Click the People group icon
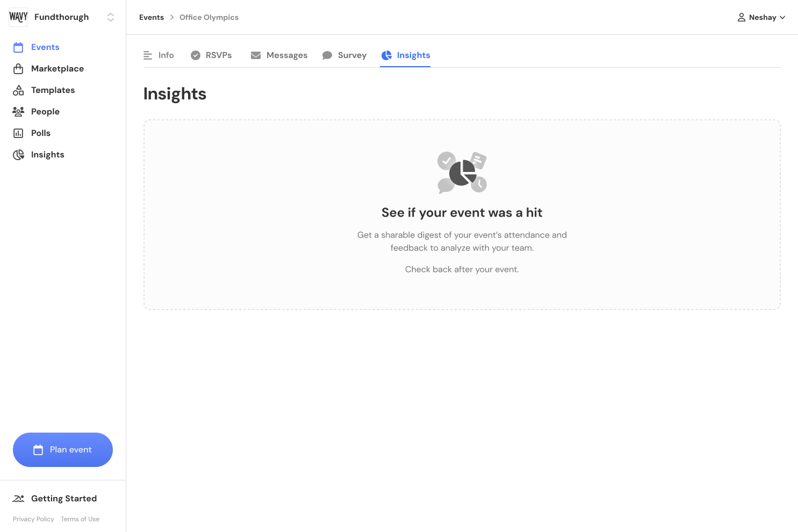 coord(18,112)
